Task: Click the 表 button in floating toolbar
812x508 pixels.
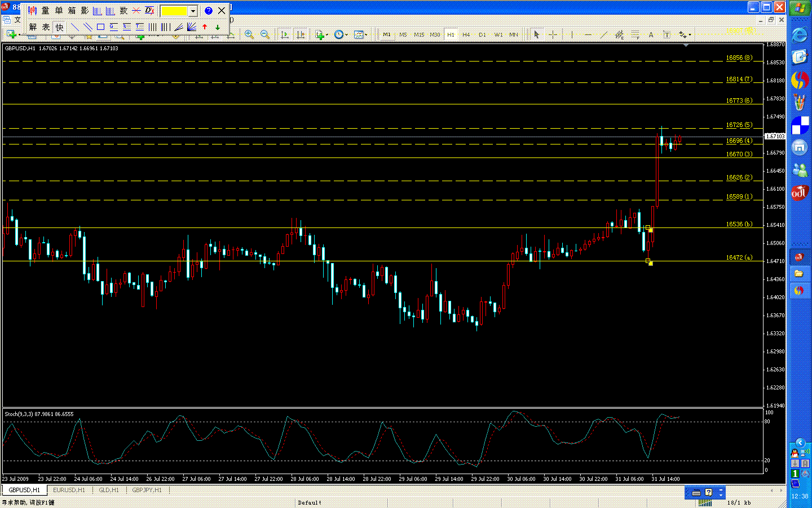Action: (x=46, y=27)
